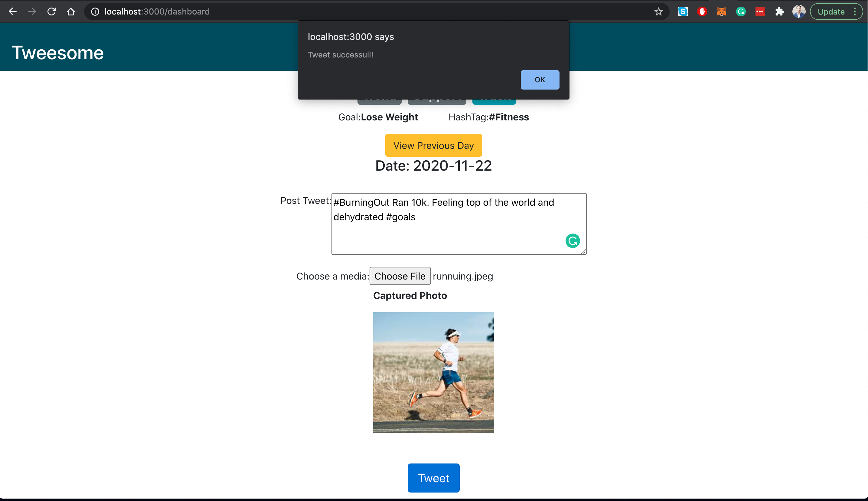The height and width of the screenshot is (501, 868).
Task: View site information for localhost
Action: pos(95,12)
